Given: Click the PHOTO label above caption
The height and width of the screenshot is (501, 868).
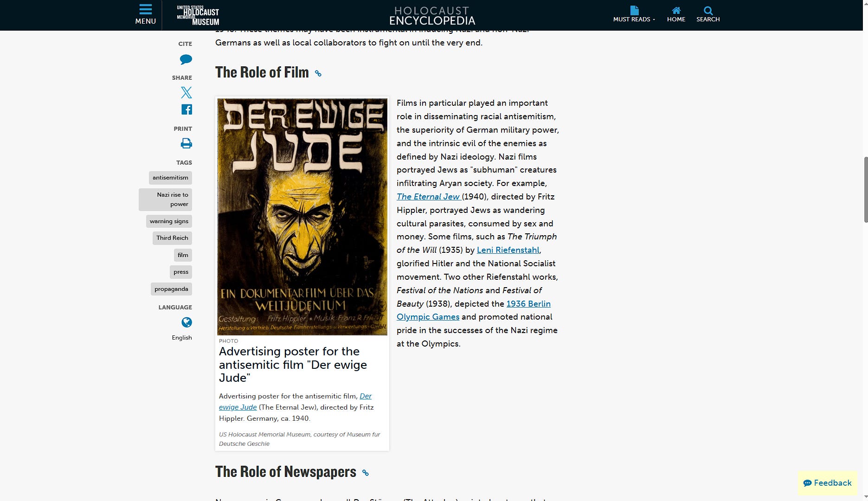Looking at the screenshot, I should pyautogui.click(x=228, y=341).
